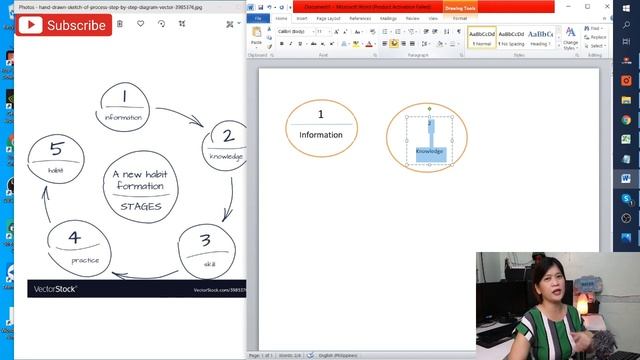Click the Sort icon in Paragraph group
This screenshot has width=640, height=360.
click(447, 32)
